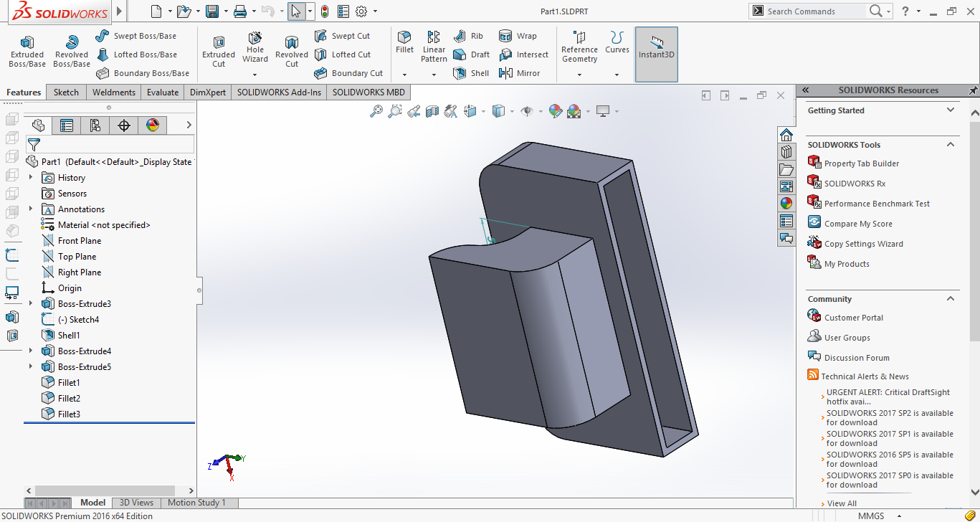Activate the Revolved Cut tool
The height and width of the screenshot is (522, 980).
(x=292, y=52)
